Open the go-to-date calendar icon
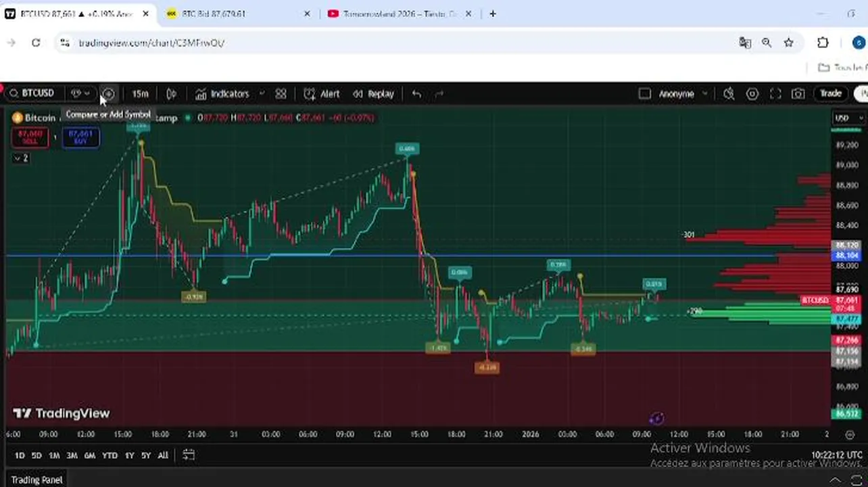The height and width of the screenshot is (487, 868). point(189,455)
